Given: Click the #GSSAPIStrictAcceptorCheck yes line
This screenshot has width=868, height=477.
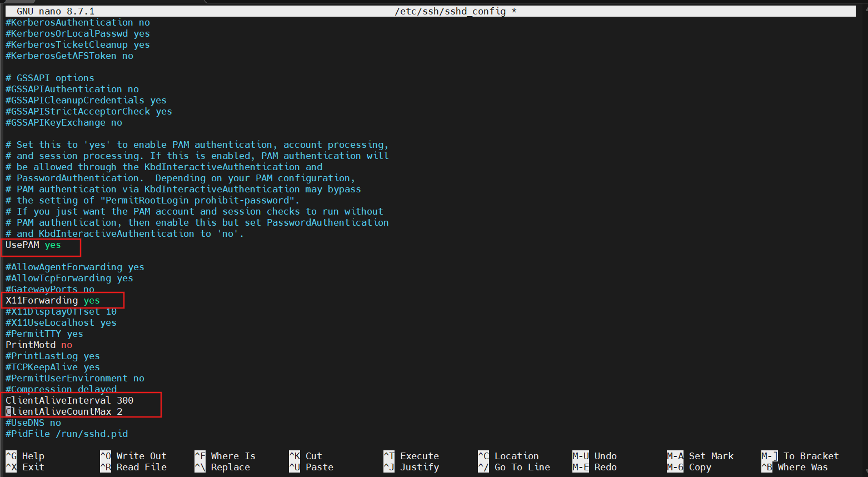Looking at the screenshot, I should tap(89, 111).
